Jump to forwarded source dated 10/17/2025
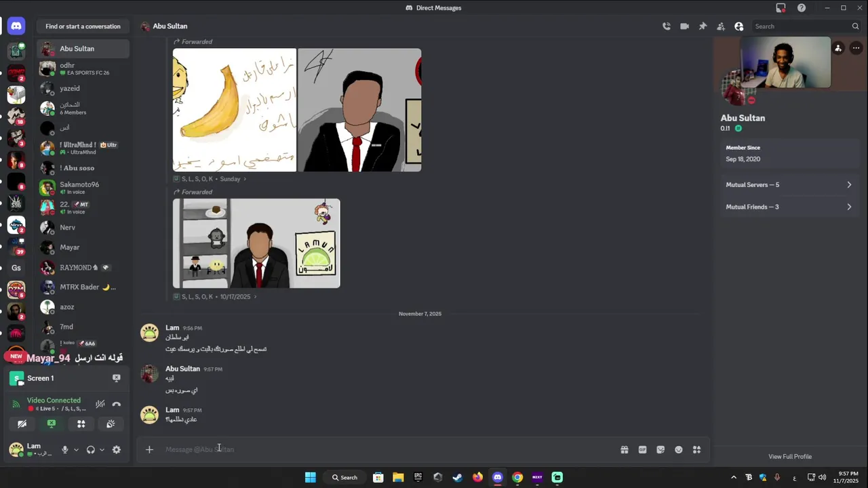Screen dimensions: 868x488 (x=215, y=297)
